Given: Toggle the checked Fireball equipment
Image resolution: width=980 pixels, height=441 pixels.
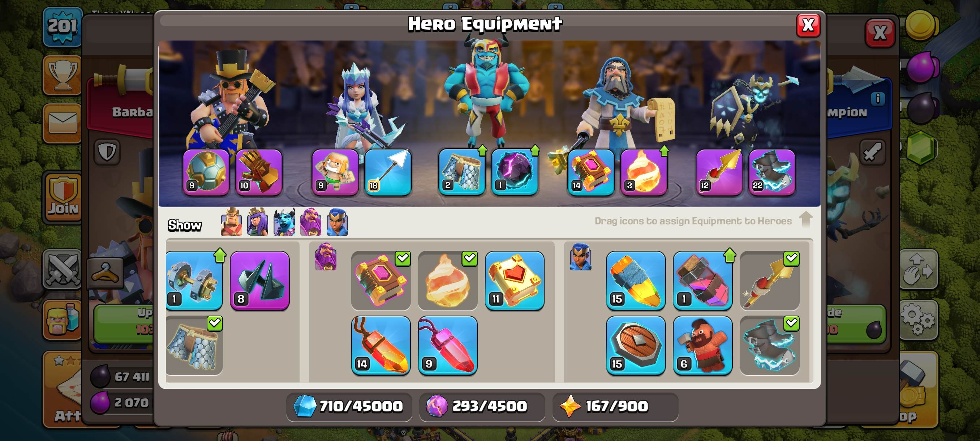Looking at the screenshot, I should [447, 281].
